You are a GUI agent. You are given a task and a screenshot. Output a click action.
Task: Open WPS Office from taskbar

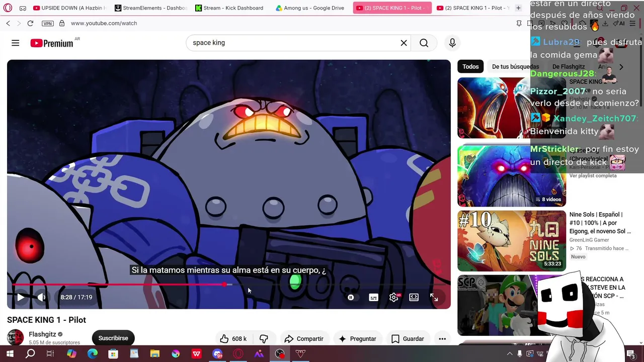[x=196, y=354]
